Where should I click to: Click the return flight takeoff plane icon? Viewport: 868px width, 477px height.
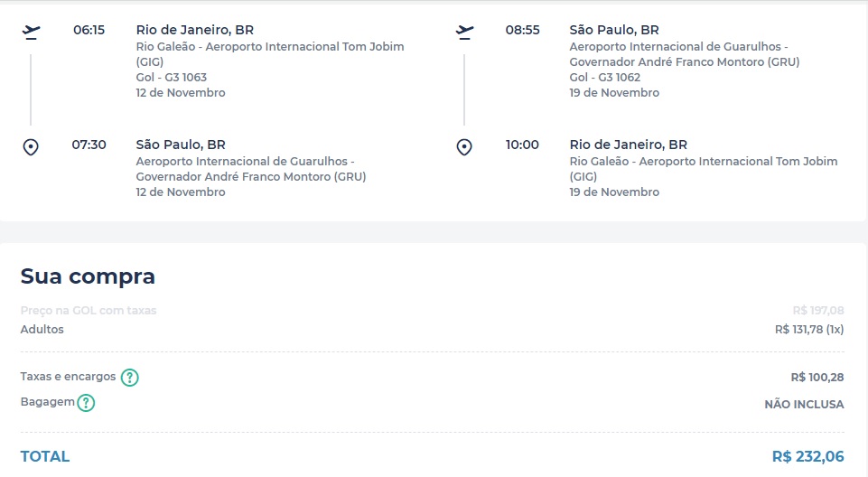coord(464,32)
